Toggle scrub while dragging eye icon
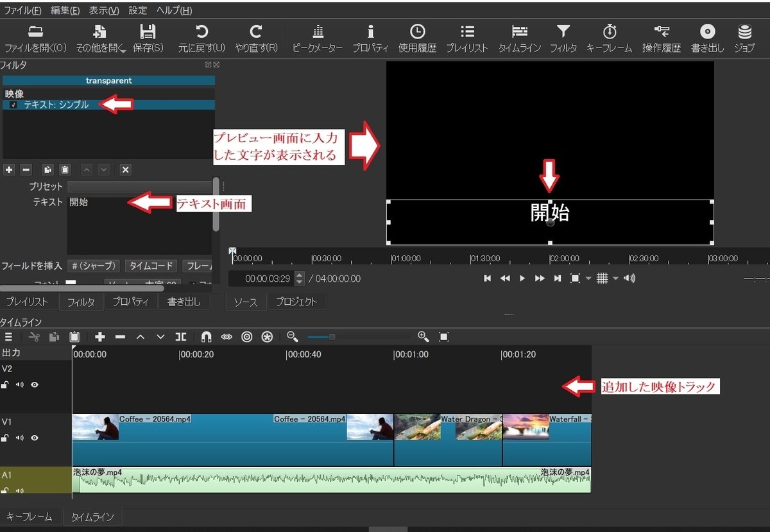 (x=226, y=336)
